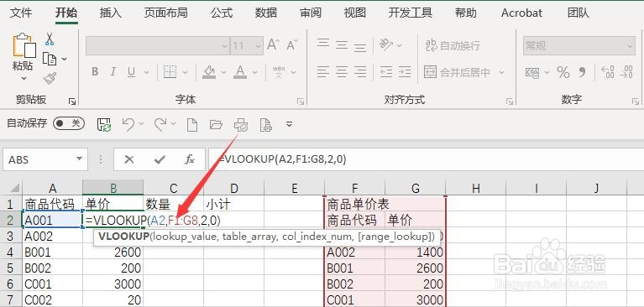Open the Undo history dropdown arrow
Screen dimensions: 644x307
[142, 124]
